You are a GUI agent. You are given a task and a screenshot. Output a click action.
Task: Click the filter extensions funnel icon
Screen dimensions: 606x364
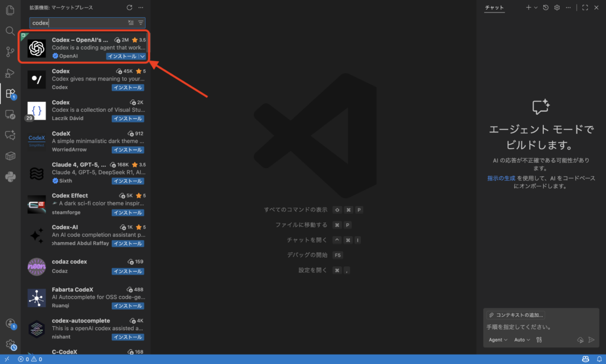141,22
